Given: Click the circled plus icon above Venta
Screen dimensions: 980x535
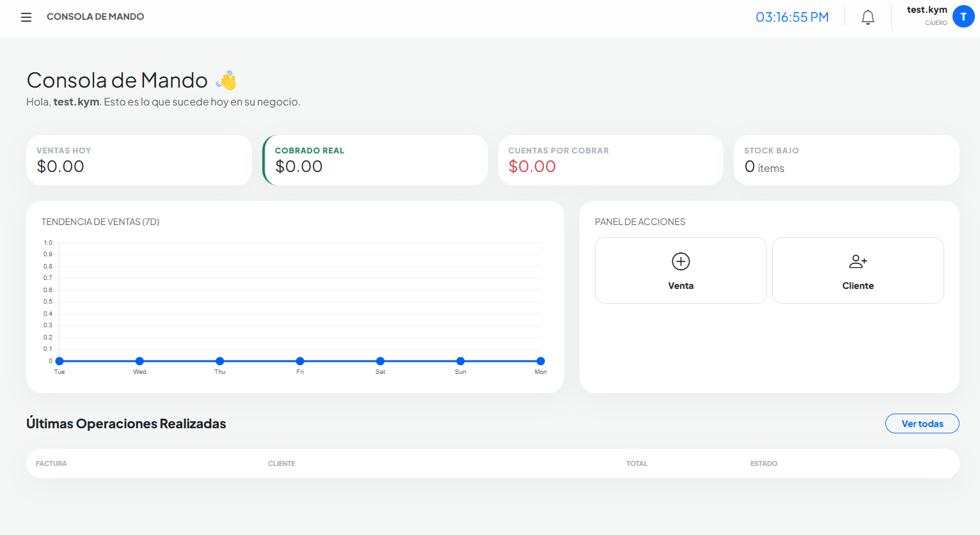Looking at the screenshot, I should (x=680, y=261).
